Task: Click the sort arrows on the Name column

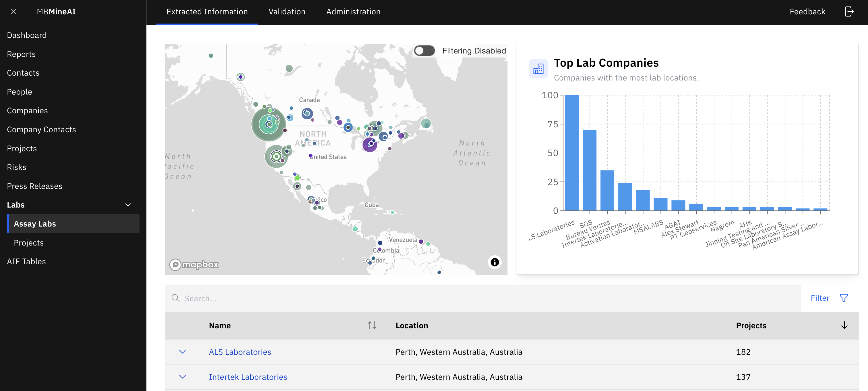Action: tap(372, 325)
